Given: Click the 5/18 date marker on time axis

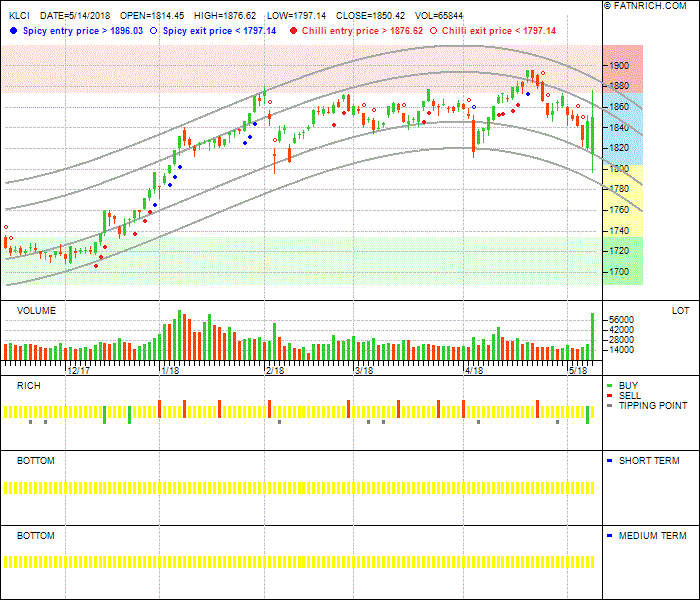Looking at the screenshot, I should tap(577, 370).
